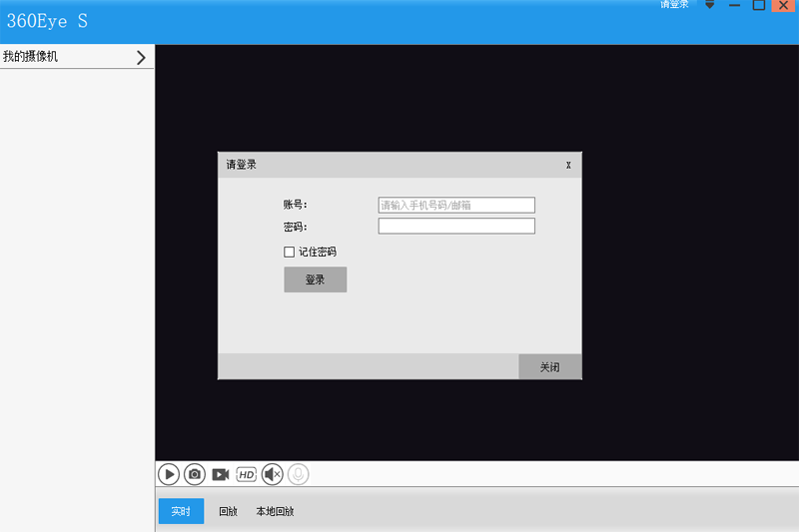Start video recording with the camcorder icon
799x532 pixels.
[x=221, y=474]
